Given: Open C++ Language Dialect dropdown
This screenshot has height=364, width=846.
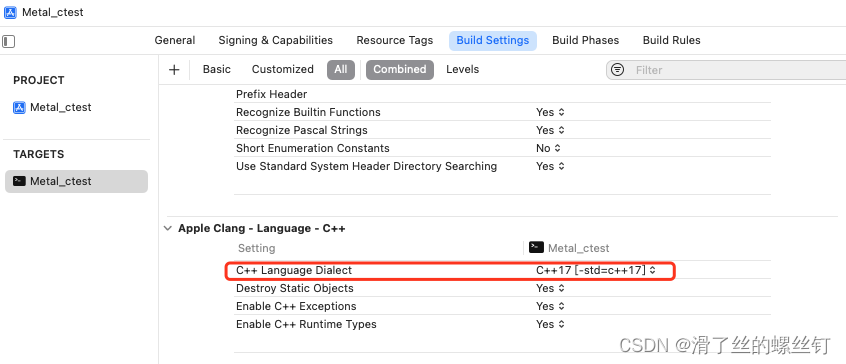Looking at the screenshot, I should click(596, 270).
